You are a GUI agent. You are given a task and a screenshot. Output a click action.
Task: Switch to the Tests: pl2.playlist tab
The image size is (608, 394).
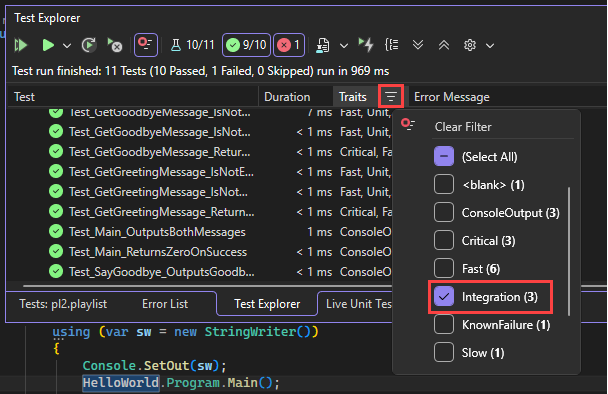(x=63, y=304)
